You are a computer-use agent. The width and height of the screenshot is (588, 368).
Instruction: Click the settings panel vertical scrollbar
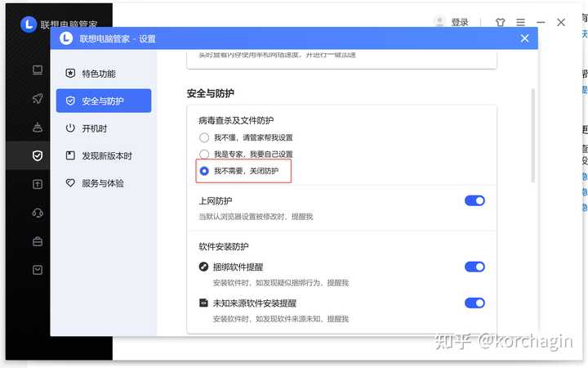[532, 136]
